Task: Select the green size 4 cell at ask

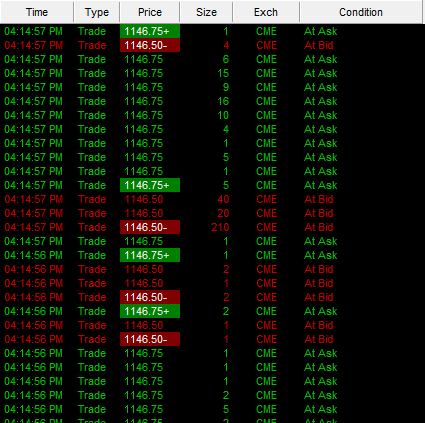Action: point(226,129)
